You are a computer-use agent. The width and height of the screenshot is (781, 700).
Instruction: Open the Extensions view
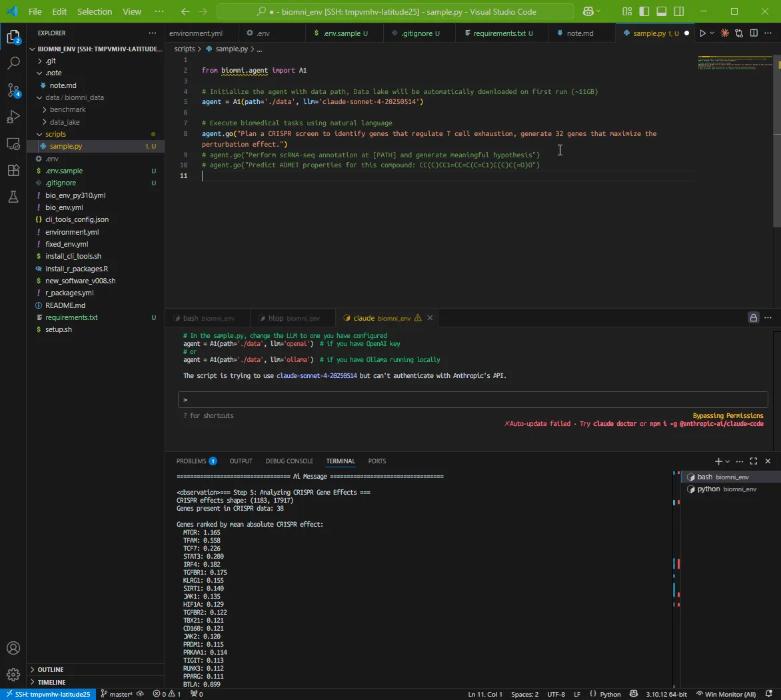[x=13, y=170]
